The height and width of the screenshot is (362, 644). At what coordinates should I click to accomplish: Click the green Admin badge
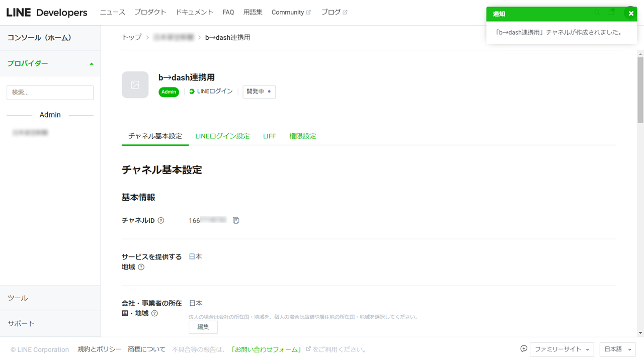pos(169,92)
